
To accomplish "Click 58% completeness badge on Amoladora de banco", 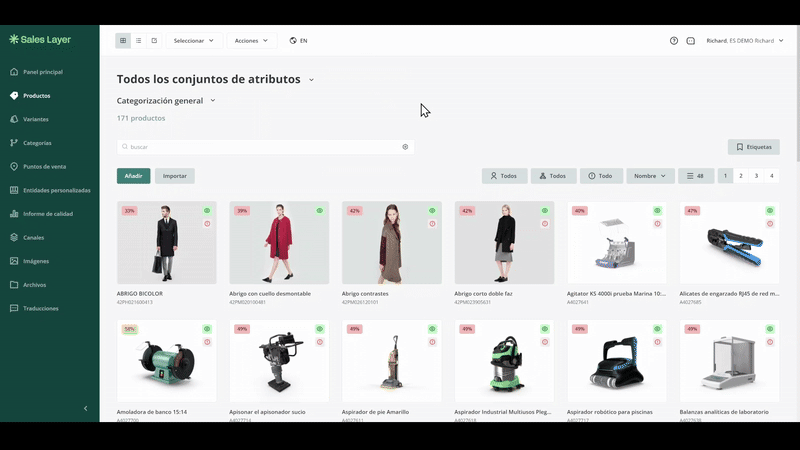I will click(x=130, y=329).
